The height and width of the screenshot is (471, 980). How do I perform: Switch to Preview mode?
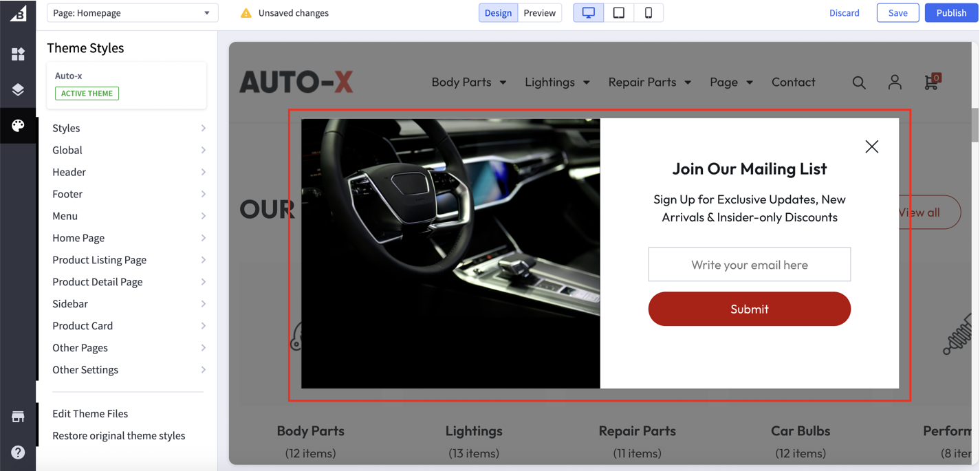pyautogui.click(x=539, y=13)
